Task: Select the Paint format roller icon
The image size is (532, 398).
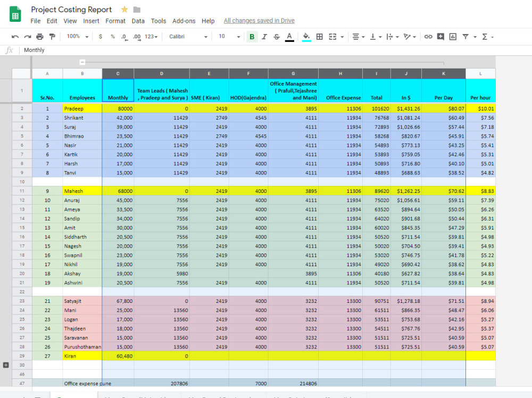Action: pos(52,37)
